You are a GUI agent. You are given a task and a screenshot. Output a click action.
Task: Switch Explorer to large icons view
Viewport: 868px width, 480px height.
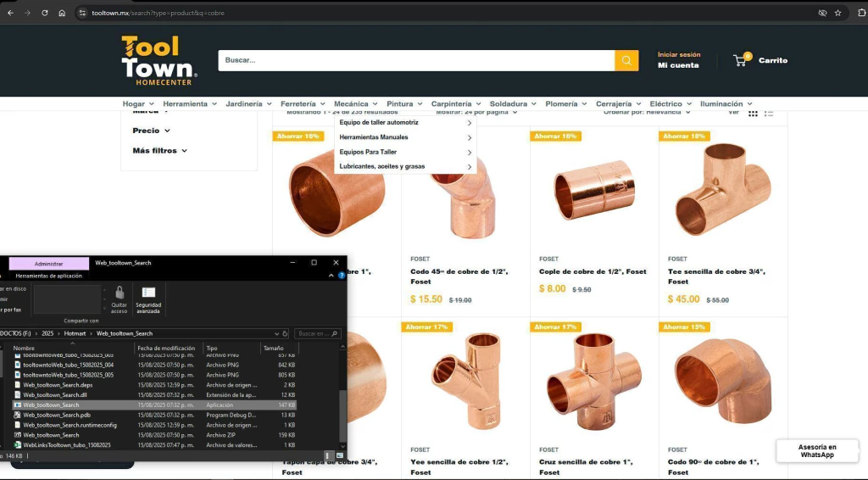coord(339,455)
